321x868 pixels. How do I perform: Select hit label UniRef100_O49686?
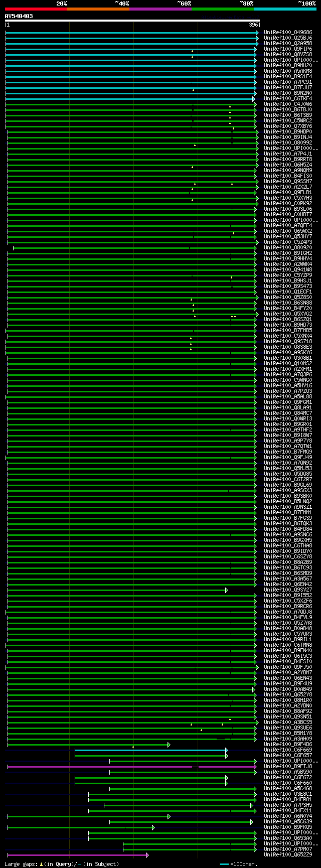tap(288, 33)
